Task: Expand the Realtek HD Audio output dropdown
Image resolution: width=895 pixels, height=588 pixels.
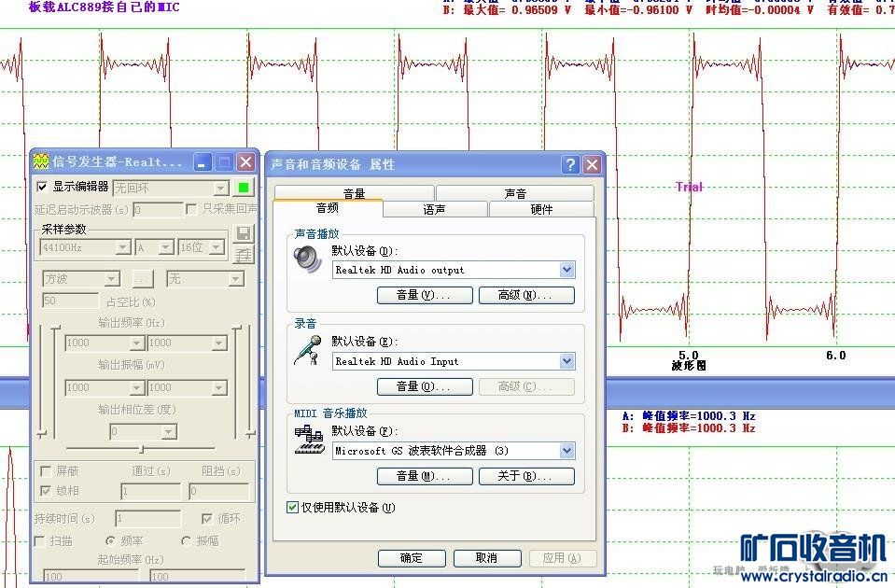Action: coord(566,270)
